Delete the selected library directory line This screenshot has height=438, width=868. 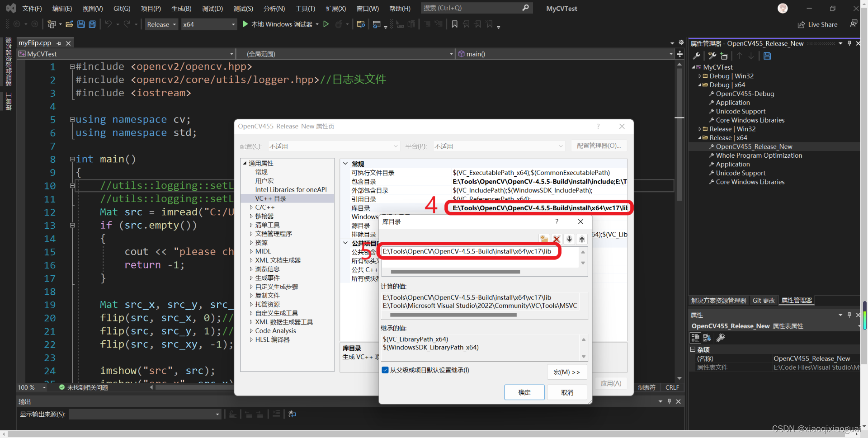tap(557, 239)
